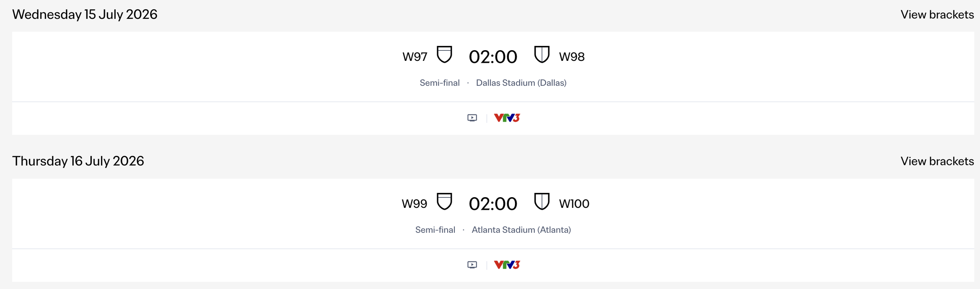Click the W99 team shield icon
The image size is (980, 289).
(x=444, y=201)
